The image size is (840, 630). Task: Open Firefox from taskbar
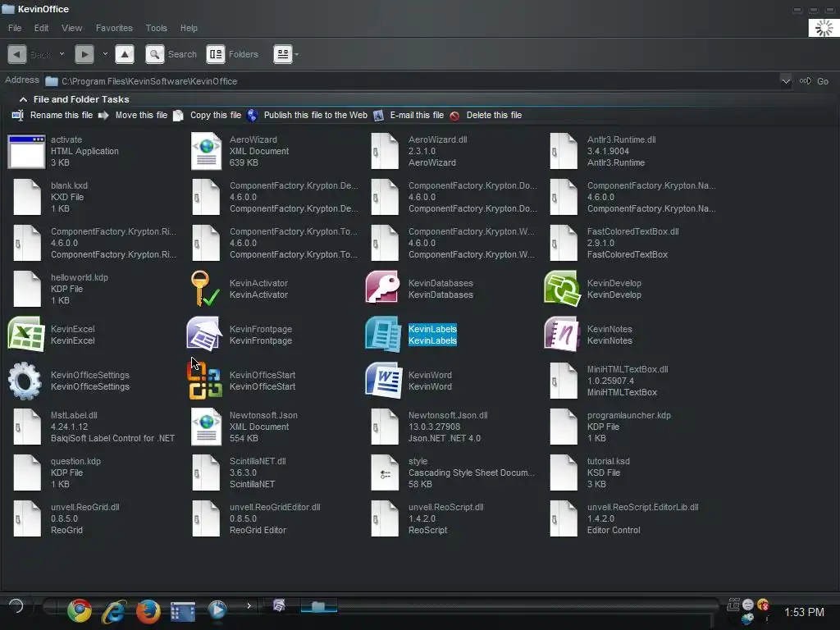click(x=148, y=610)
